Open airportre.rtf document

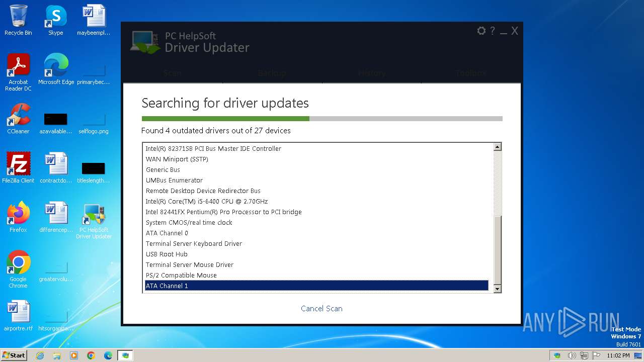click(x=18, y=316)
